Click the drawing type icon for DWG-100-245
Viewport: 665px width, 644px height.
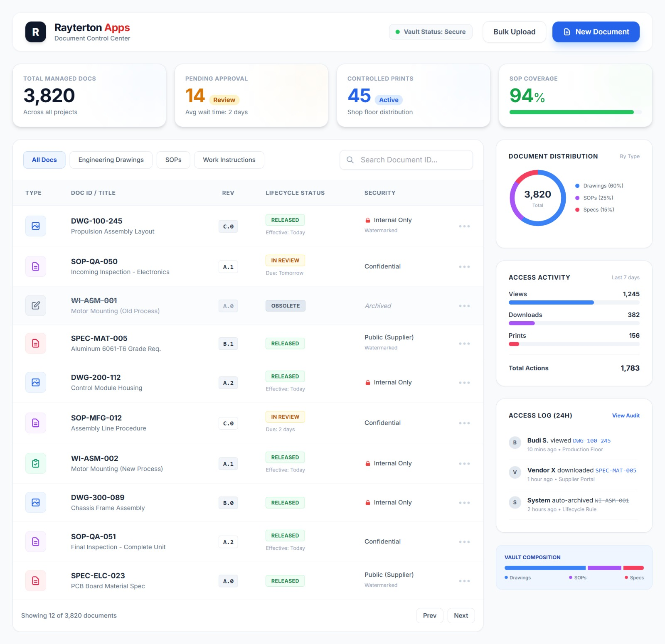tap(36, 226)
